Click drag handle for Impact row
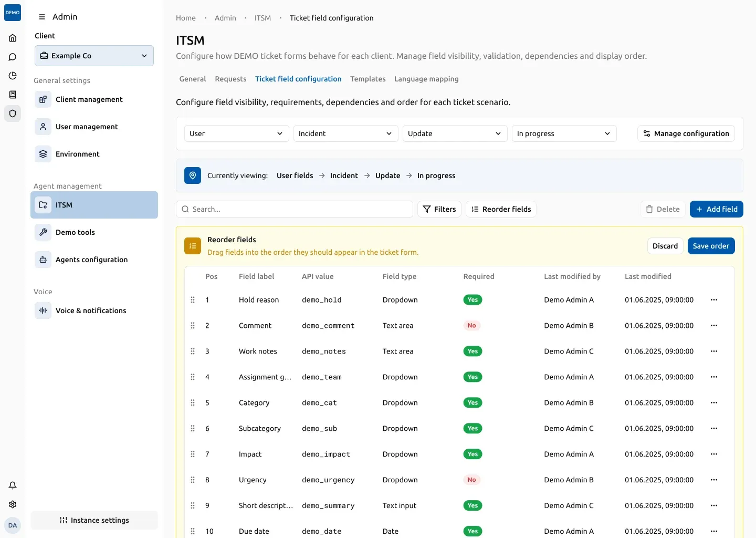 tap(193, 454)
